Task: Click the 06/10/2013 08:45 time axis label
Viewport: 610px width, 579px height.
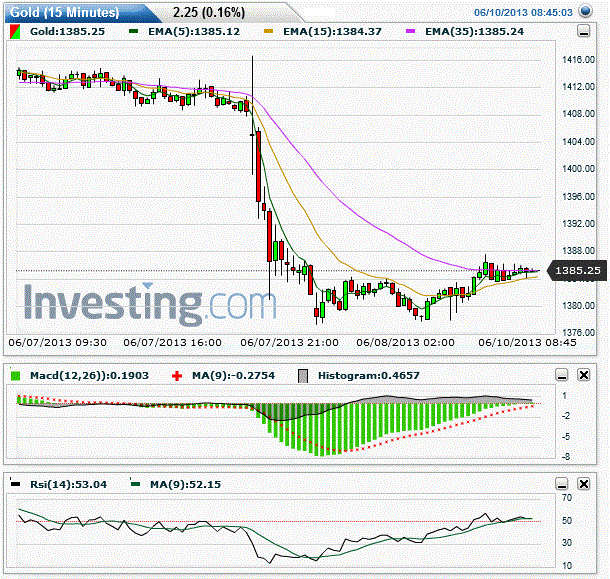Action: tap(527, 343)
